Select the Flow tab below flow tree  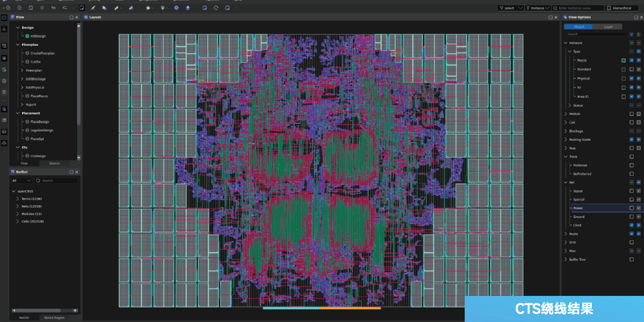24,163
